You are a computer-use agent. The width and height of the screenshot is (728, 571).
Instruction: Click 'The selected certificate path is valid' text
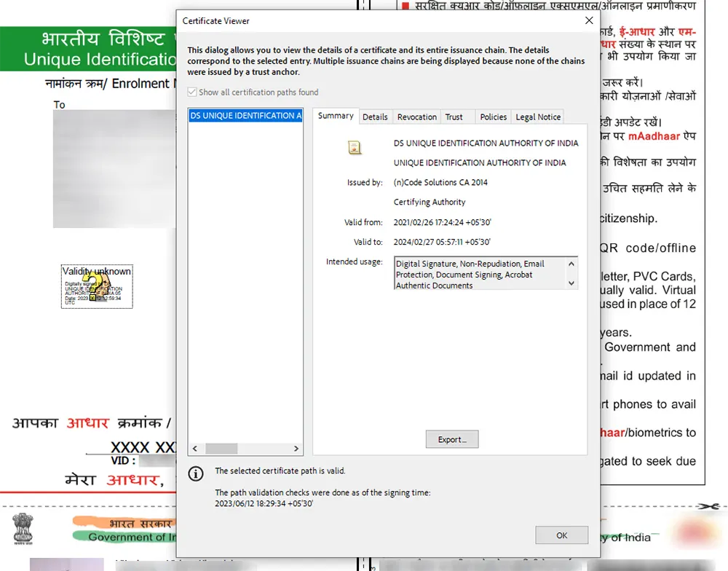[280, 470]
